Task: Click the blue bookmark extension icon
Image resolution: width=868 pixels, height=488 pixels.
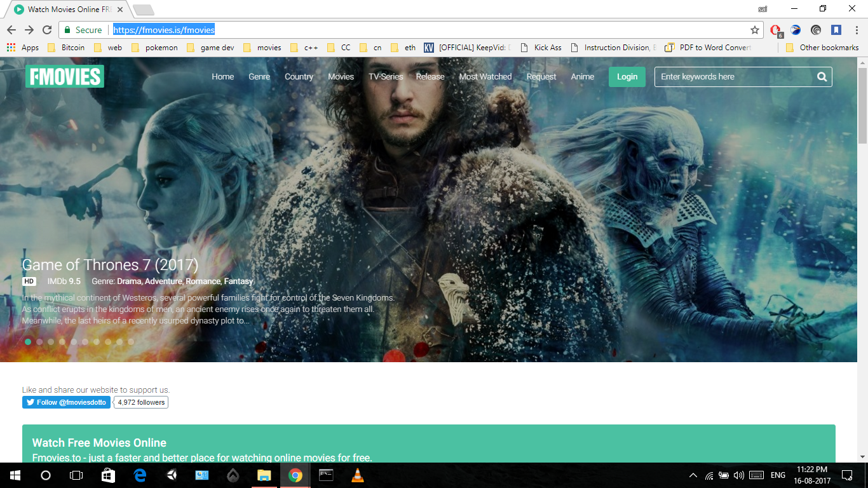Action: tap(836, 29)
